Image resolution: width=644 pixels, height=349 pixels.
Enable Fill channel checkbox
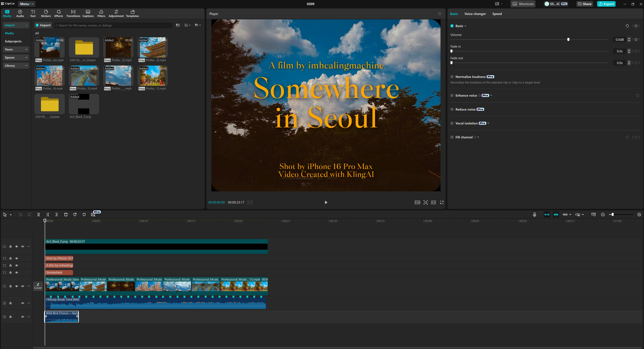pos(452,137)
